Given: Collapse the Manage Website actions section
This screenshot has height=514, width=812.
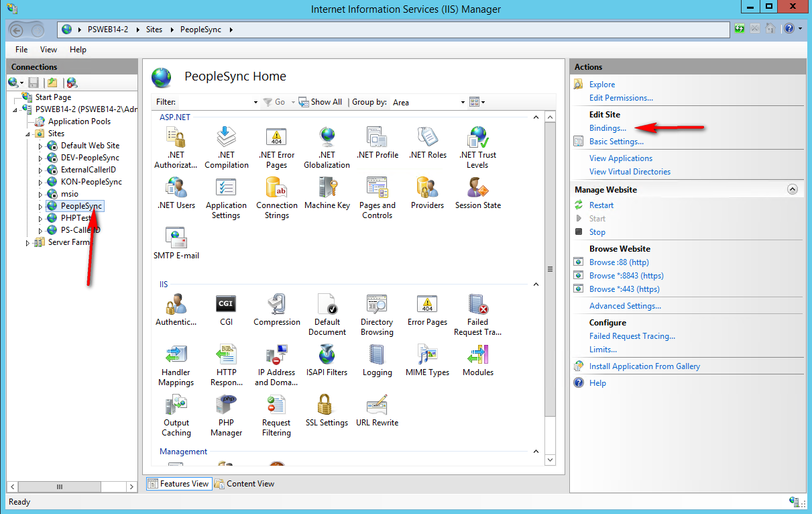Looking at the screenshot, I should coord(793,190).
